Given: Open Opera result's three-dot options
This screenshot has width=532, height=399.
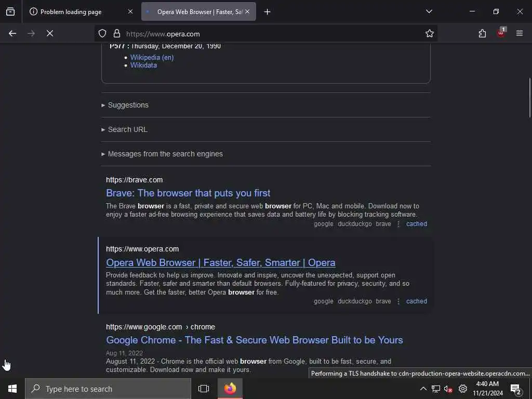Looking at the screenshot, I should [398, 301].
